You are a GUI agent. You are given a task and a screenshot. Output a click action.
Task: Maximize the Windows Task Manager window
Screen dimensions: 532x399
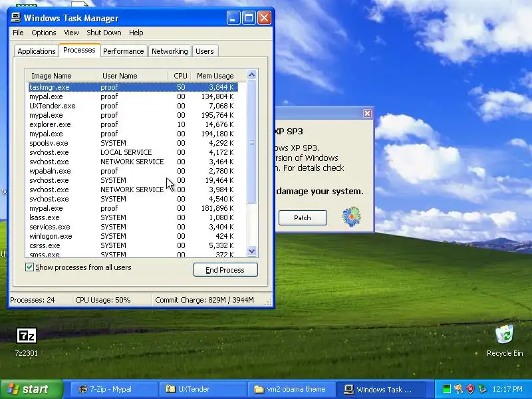tap(249, 18)
